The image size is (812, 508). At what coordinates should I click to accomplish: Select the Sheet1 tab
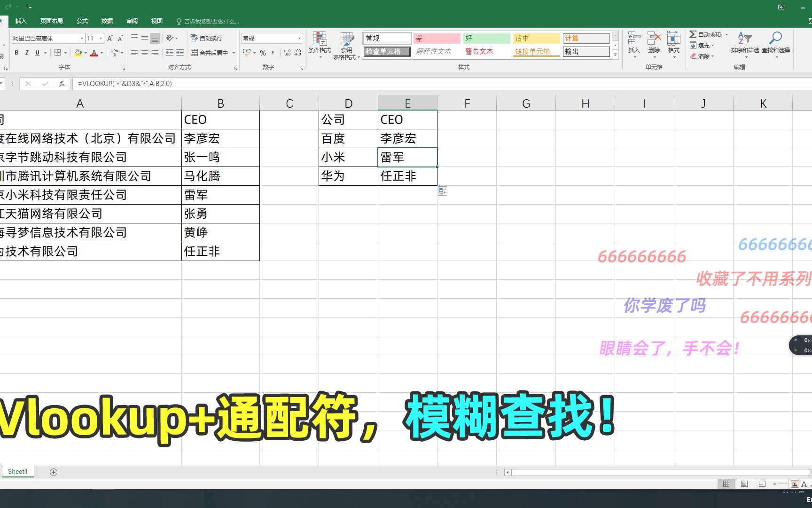(18, 471)
